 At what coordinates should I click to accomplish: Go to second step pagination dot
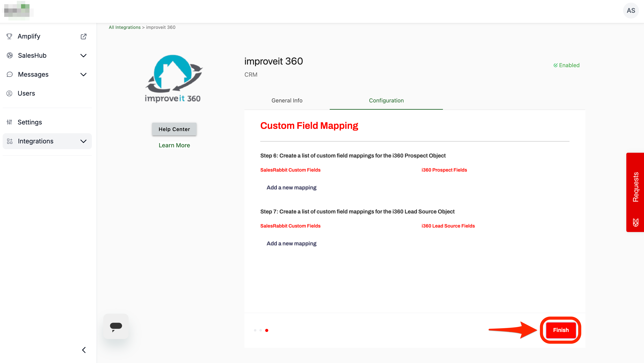point(261,330)
